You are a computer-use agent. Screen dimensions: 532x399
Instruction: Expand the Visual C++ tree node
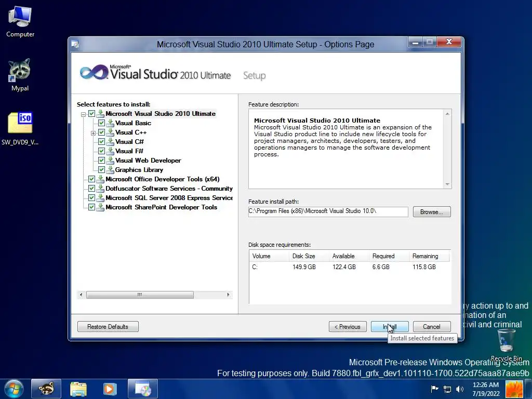(x=93, y=133)
